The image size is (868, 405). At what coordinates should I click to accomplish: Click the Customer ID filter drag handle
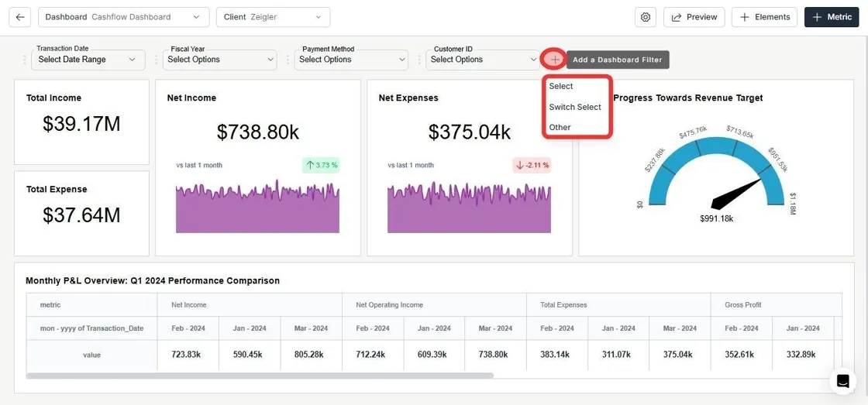tap(419, 60)
